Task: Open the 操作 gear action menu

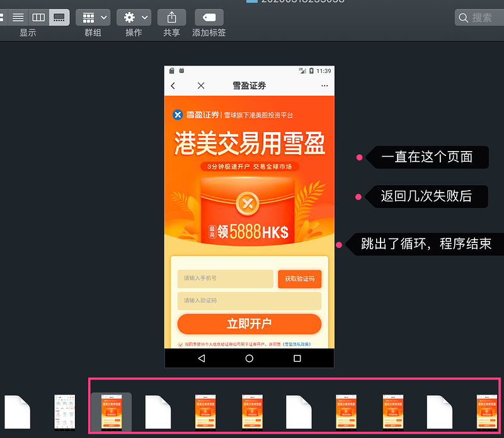Action: point(134,18)
